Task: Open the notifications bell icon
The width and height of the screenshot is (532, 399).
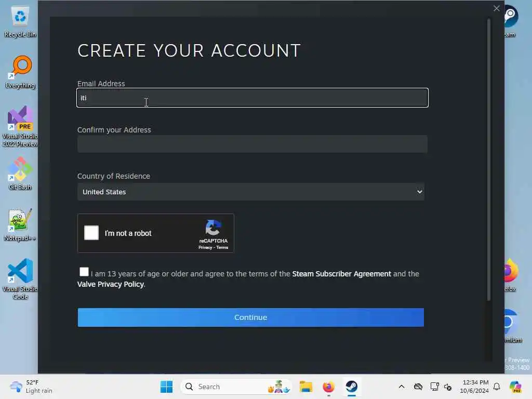Action: [x=497, y=387]
